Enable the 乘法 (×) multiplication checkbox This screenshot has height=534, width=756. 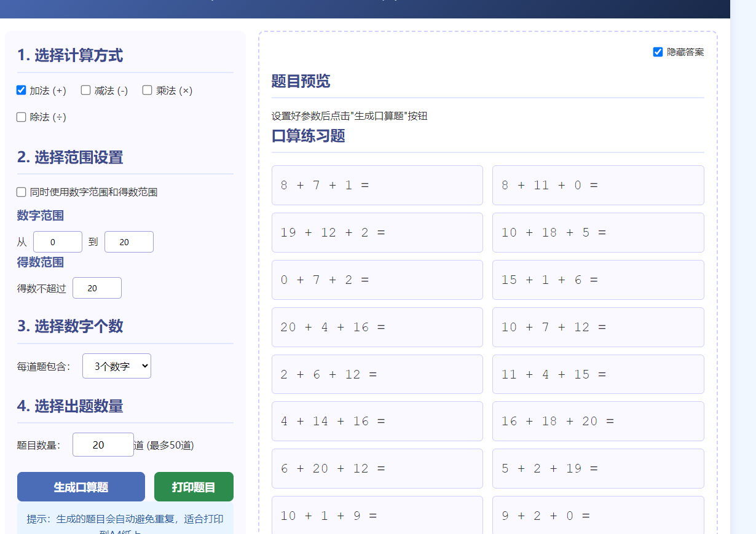click(x=148, y=90)
